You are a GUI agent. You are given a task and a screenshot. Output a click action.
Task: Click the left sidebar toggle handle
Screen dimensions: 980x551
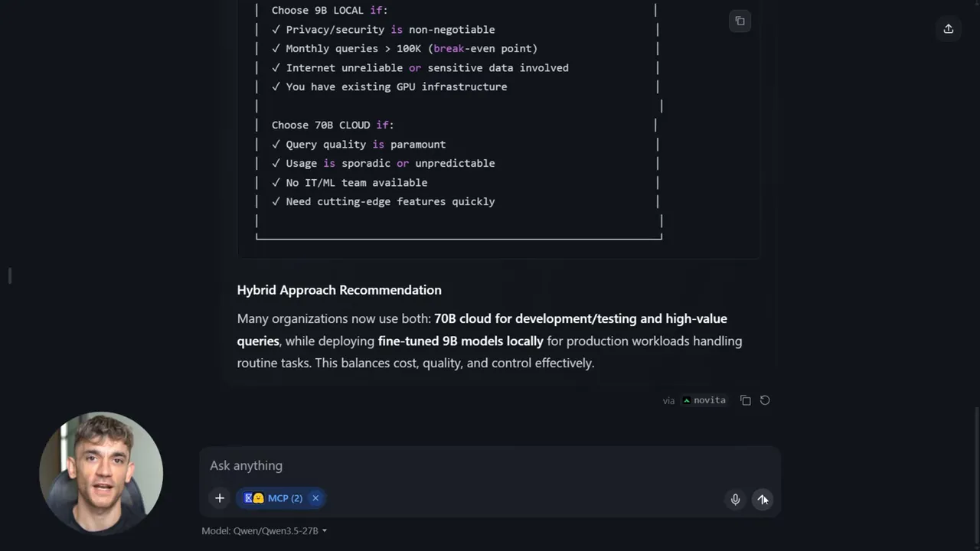coord(10,275)
